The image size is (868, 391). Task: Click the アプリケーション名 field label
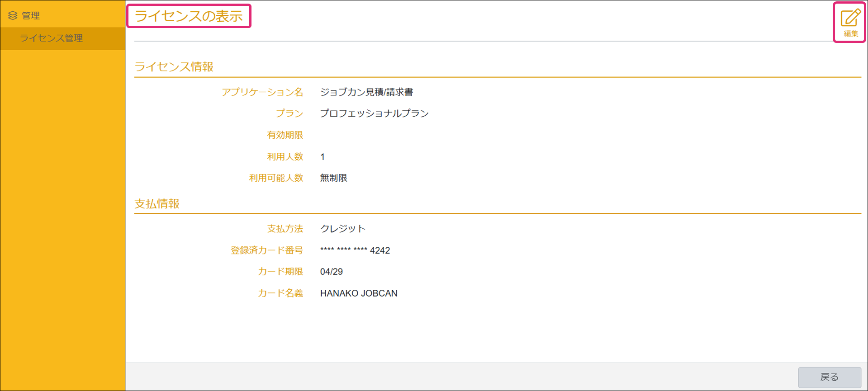pyautogui.click(x=262, y=92)
